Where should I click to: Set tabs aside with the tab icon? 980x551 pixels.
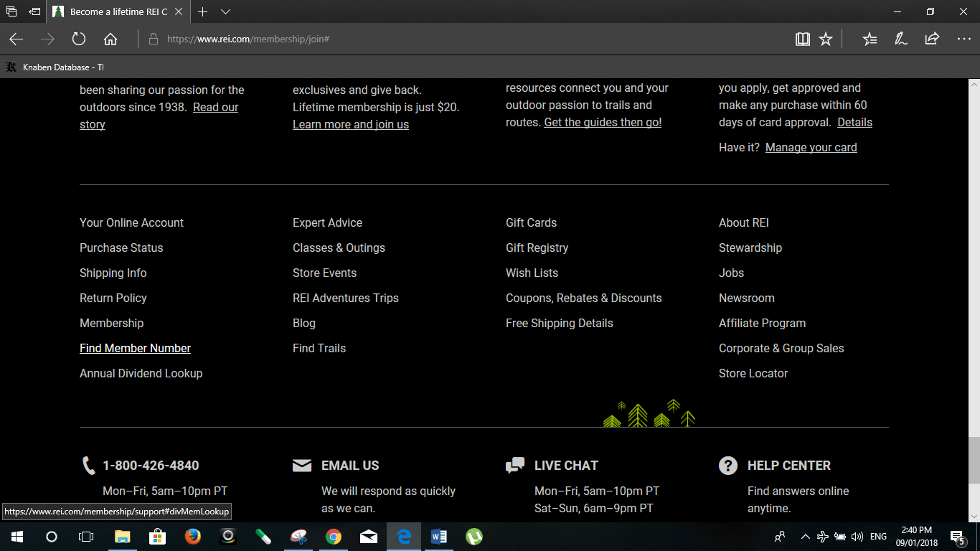[34, 11]
